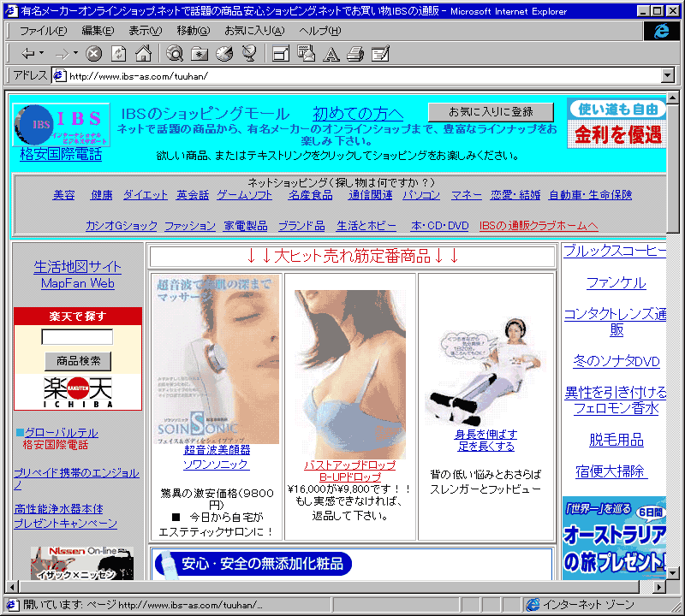The image size is (685, 616).
Task: Open the カシオGショック link
Action: (122, 226)
